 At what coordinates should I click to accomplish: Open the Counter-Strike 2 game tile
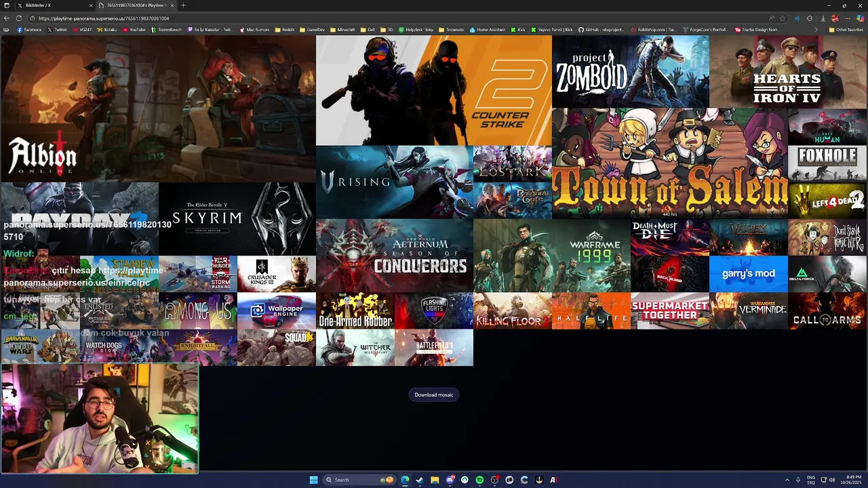pos(434,91)
